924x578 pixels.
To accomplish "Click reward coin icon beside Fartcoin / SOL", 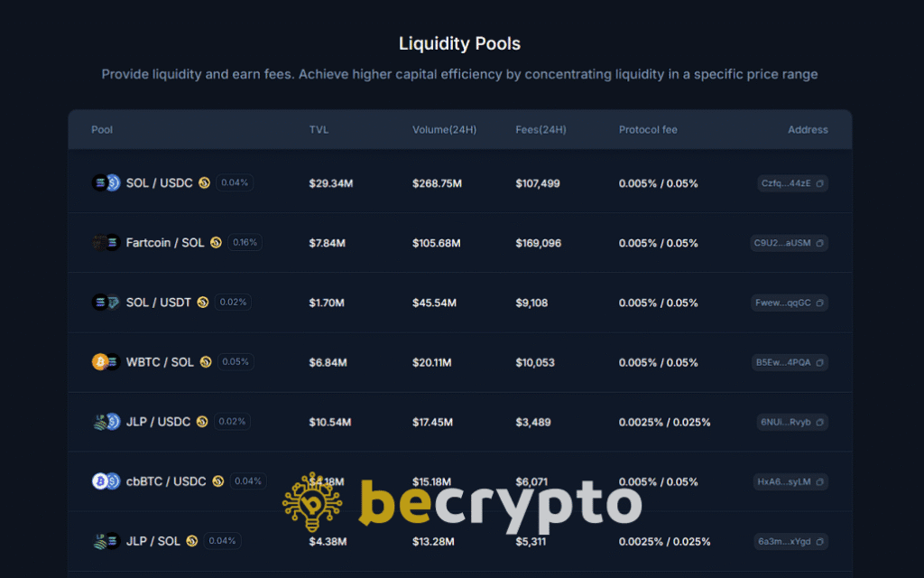I will pos(216,243).
